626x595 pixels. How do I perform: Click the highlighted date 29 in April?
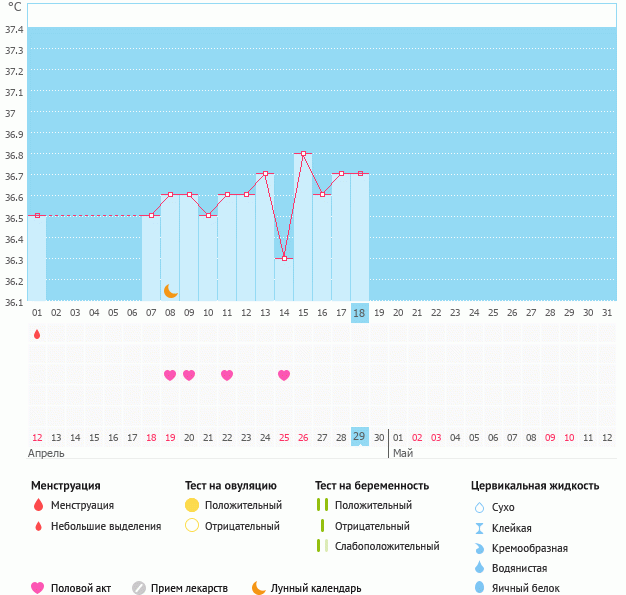coord(359,437)
